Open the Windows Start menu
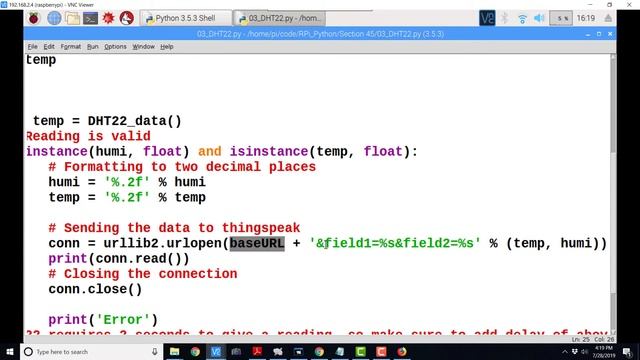640x360 pixels. point(10,351)
